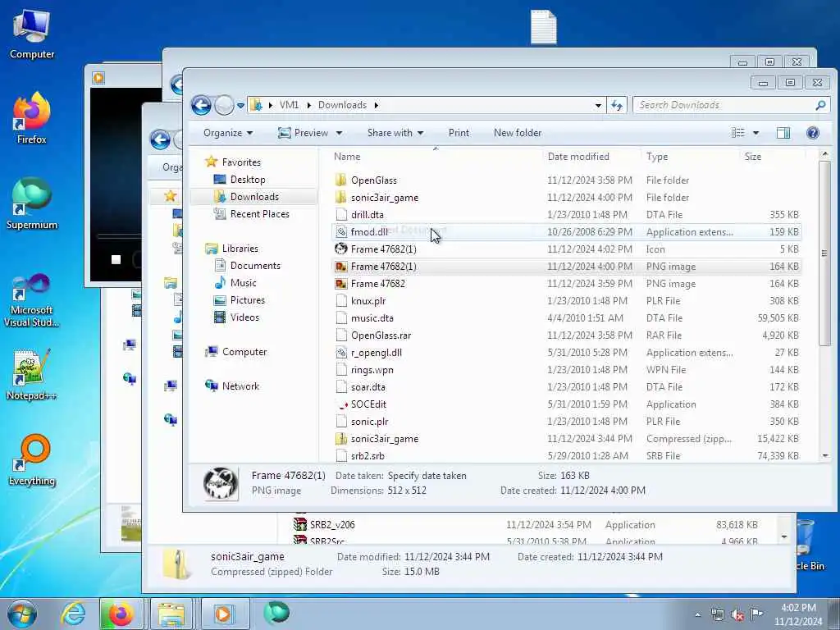Click the Frame 47682(1) preview thumbnail

pos(221,484)
